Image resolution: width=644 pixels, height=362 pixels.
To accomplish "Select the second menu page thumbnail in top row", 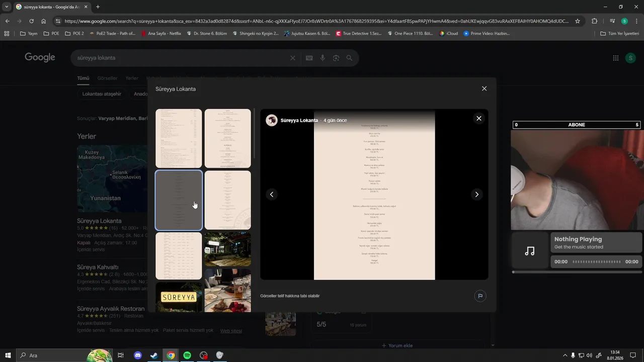I will point(227,138).
